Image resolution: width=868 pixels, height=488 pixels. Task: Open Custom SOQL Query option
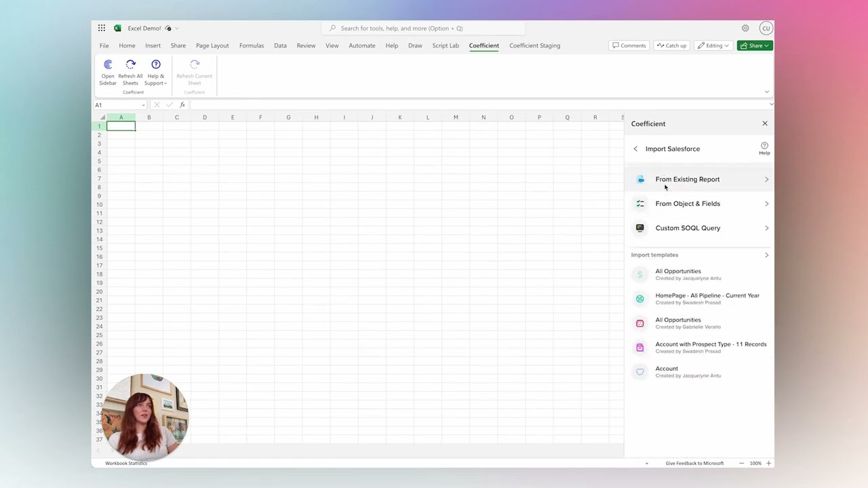pos(699,228)
